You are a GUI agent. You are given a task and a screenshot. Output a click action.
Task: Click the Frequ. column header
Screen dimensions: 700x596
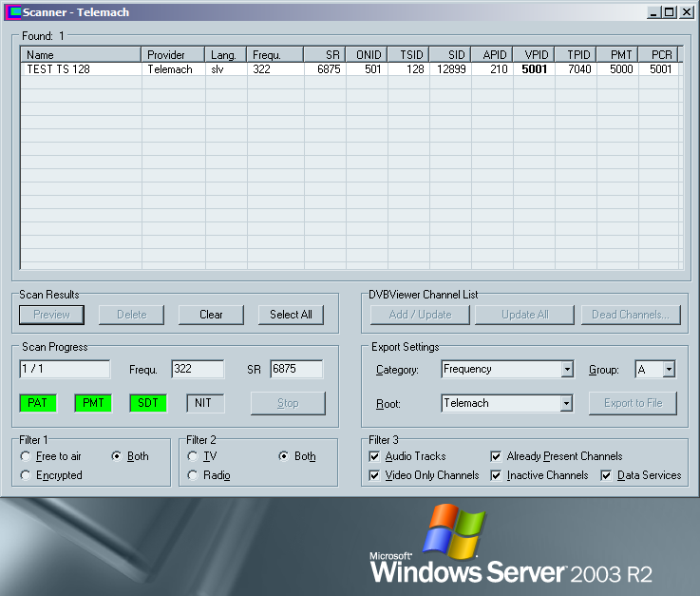(x=275, y=55)
